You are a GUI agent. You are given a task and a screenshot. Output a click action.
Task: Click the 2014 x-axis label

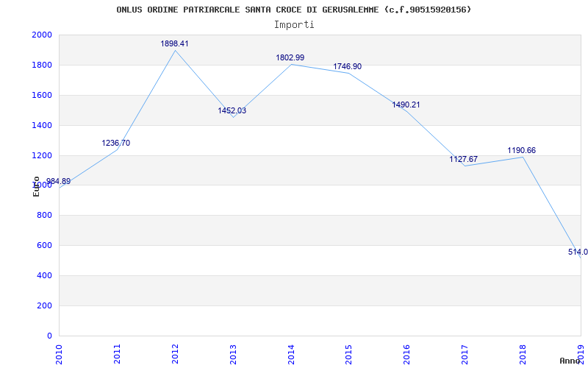click(291, 354)
